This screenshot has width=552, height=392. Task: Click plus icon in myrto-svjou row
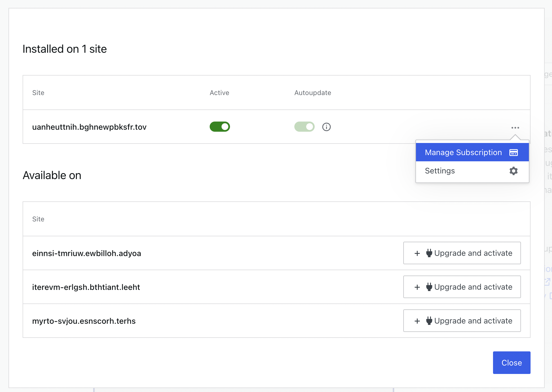pos(417,321)
